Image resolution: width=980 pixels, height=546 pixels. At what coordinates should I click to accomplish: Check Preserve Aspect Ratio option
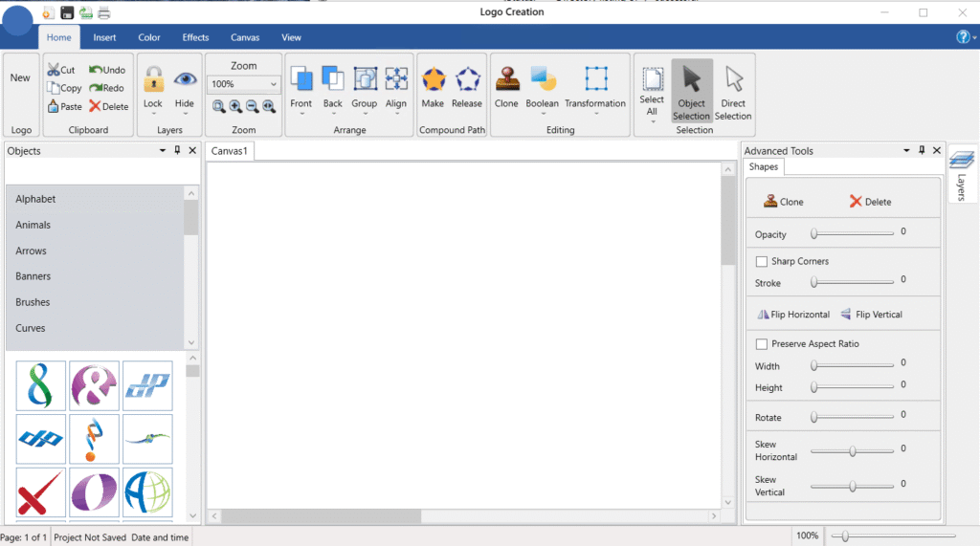(x=762, y=344)
